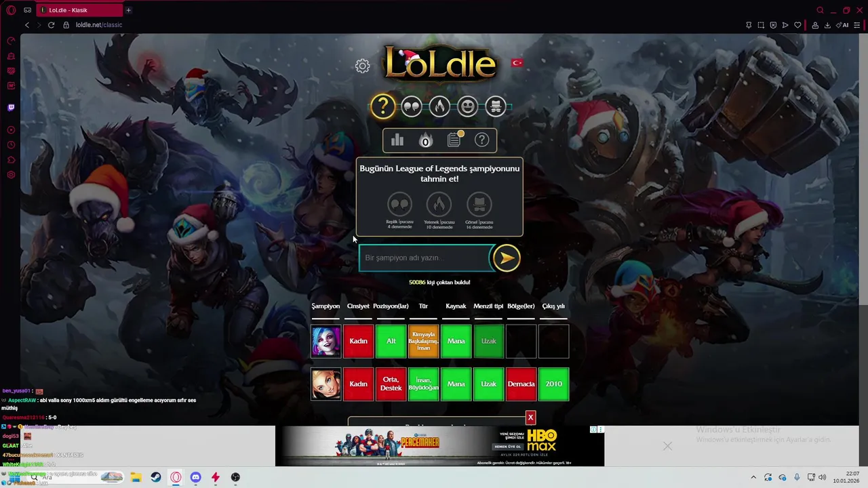Open the send-arrow flow icon in toolbar
Screen dimensions: 868x488
785,25
